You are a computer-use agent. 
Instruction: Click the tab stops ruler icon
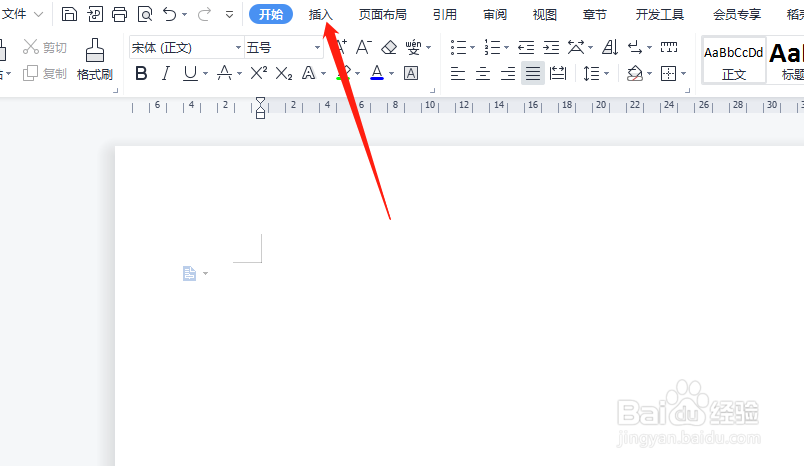669,47
